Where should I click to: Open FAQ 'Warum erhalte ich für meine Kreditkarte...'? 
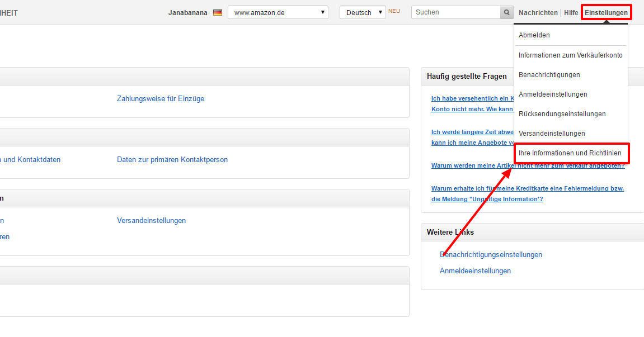pos(528,194)
